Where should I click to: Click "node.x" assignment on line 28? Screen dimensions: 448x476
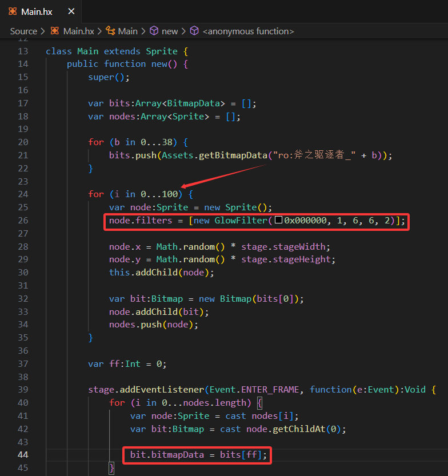point(125,247)
